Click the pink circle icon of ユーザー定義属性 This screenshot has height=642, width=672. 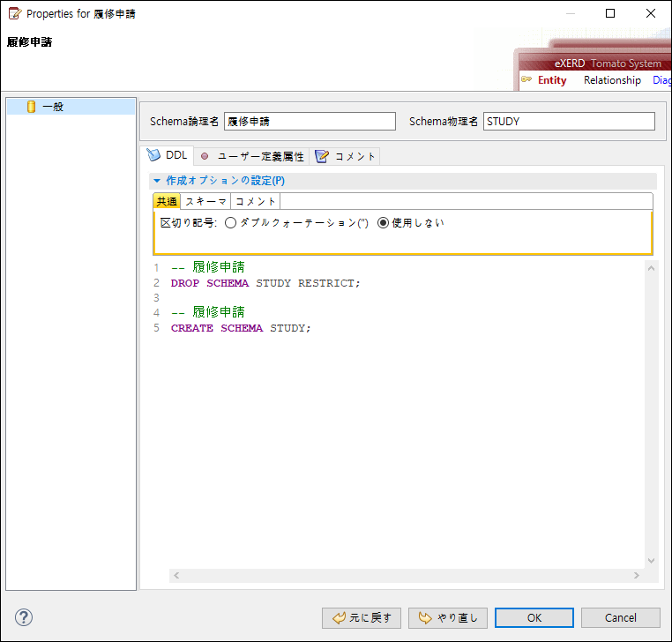click(205, 156)
